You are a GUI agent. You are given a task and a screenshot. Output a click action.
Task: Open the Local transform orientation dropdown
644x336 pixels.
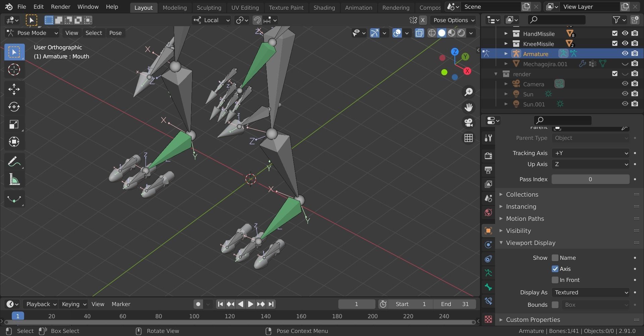pyautogui.click(x=212, y=20)
